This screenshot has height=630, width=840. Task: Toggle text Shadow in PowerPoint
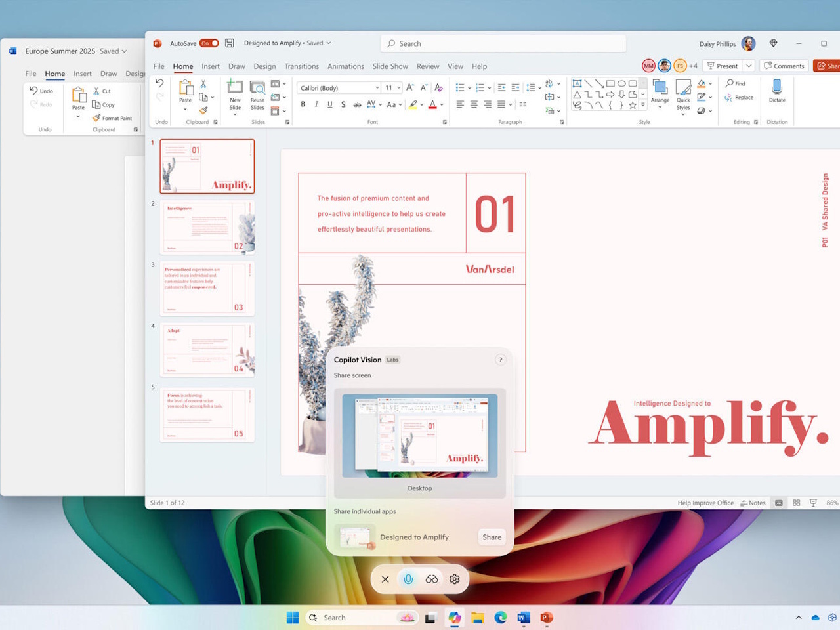343,104
